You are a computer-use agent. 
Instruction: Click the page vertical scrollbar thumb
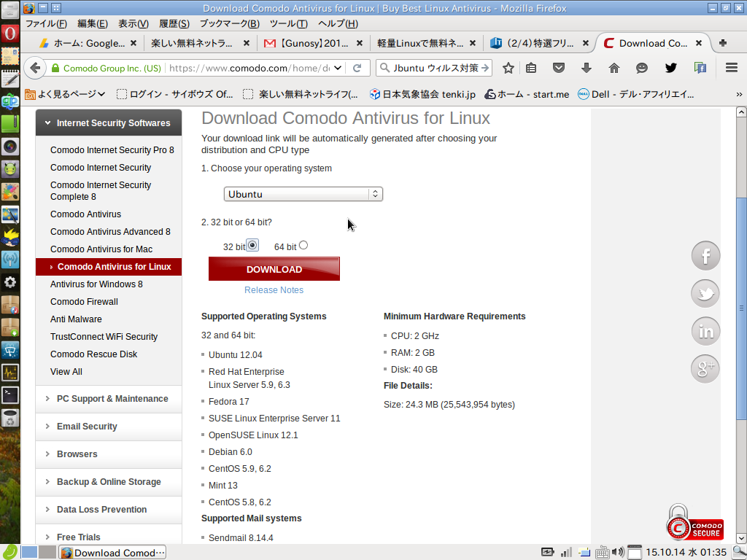741,308
